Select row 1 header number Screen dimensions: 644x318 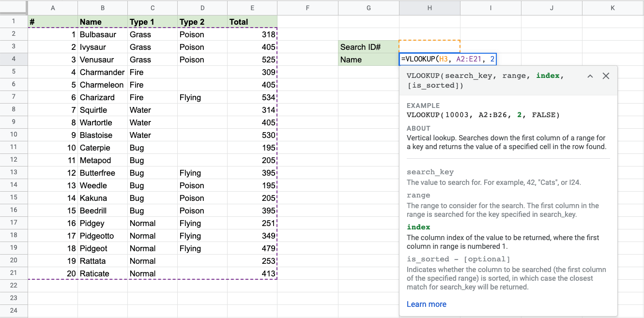pos(14,21)
